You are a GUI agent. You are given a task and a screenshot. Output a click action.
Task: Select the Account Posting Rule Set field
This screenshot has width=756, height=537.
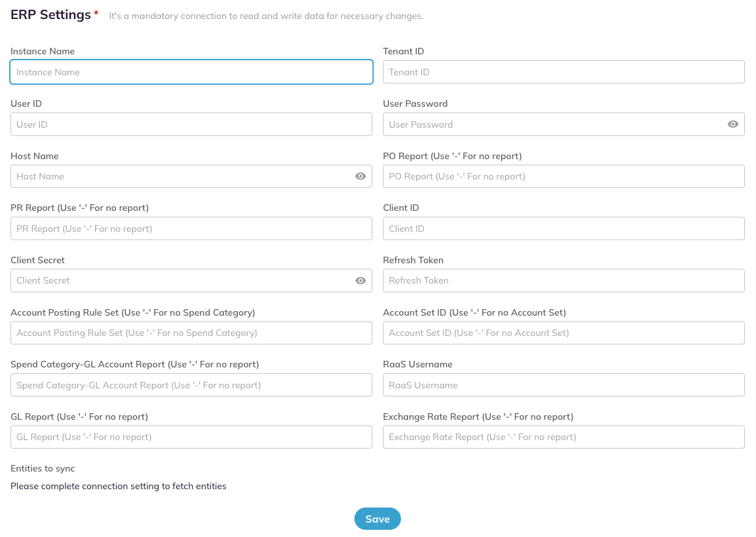pyautogui.click(x=191, y=333)
